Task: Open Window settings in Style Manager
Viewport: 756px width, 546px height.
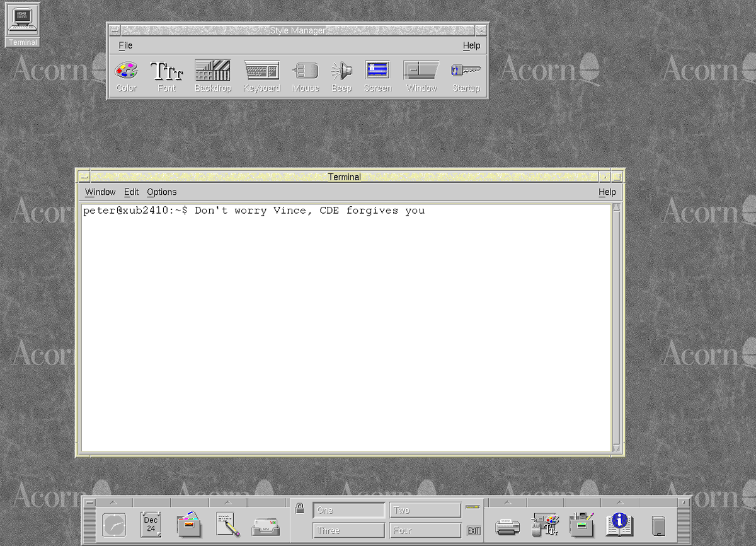Action: pos(421,76)
